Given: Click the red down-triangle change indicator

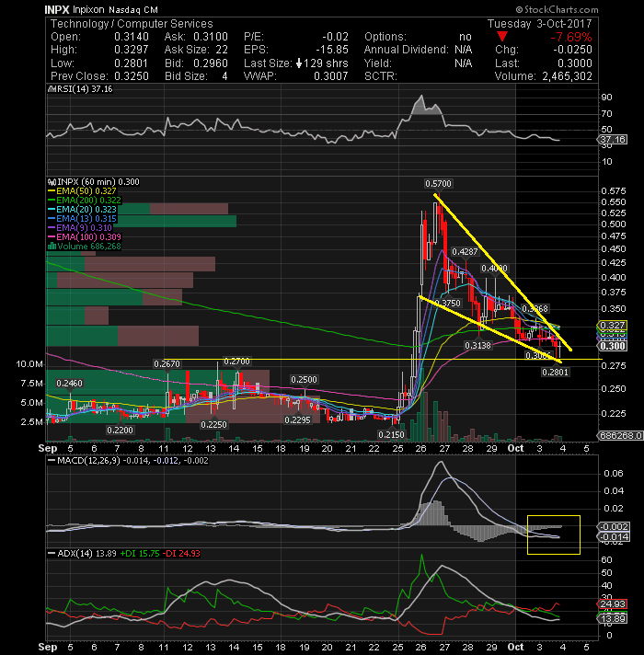Looking at the screenshot, I should [x=502, y=37].
